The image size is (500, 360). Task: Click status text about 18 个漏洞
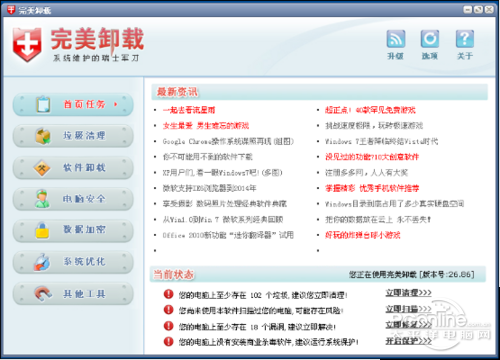(x=257, y=327)
